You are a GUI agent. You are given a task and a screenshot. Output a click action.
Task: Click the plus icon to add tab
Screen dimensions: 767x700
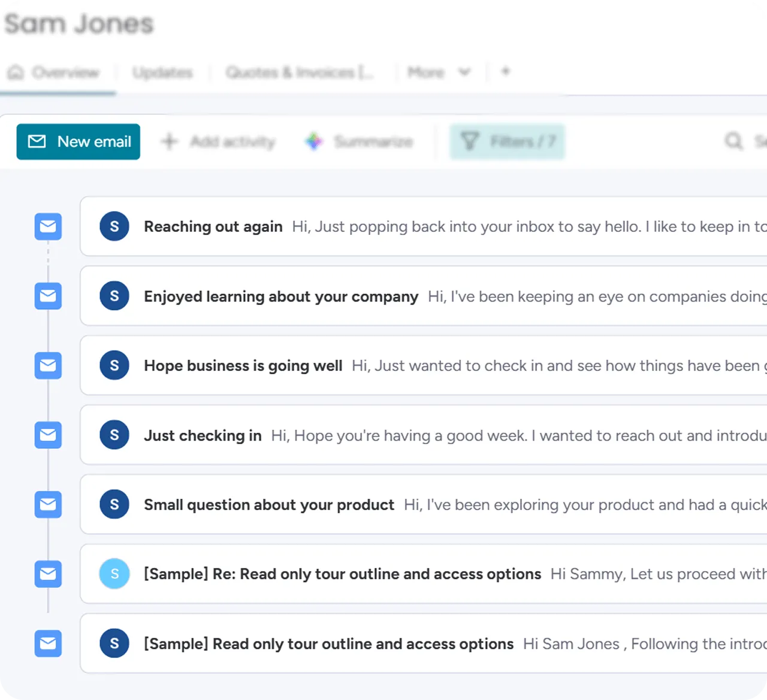(506, 71)
